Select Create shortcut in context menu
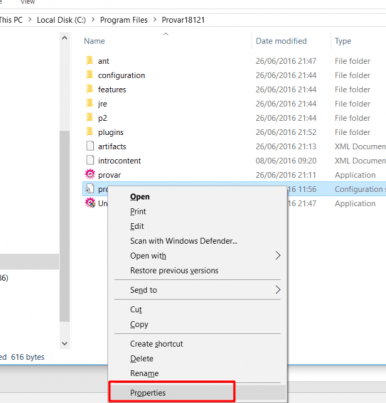This screenshot has width=386, height=403. coord(156,344)
